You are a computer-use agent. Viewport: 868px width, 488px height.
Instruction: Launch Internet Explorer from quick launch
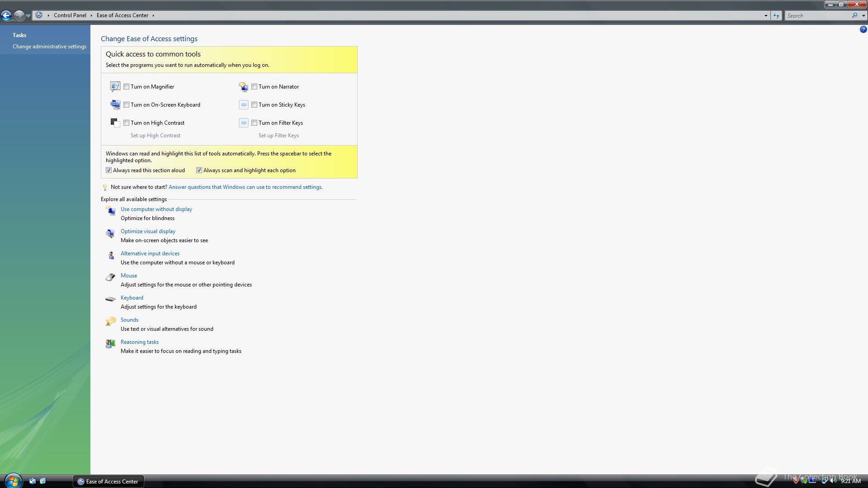(43, 481)
